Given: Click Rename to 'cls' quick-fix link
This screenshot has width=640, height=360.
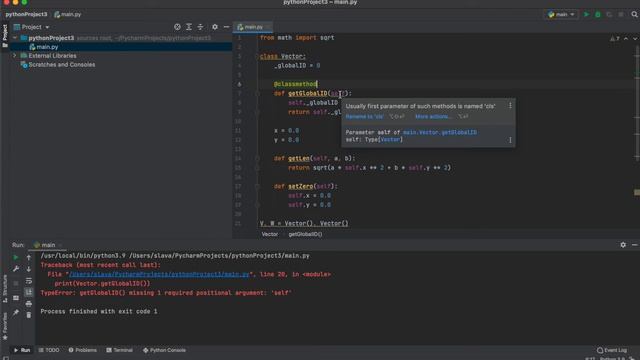Looking at the screenshot, I should (364, 117).
